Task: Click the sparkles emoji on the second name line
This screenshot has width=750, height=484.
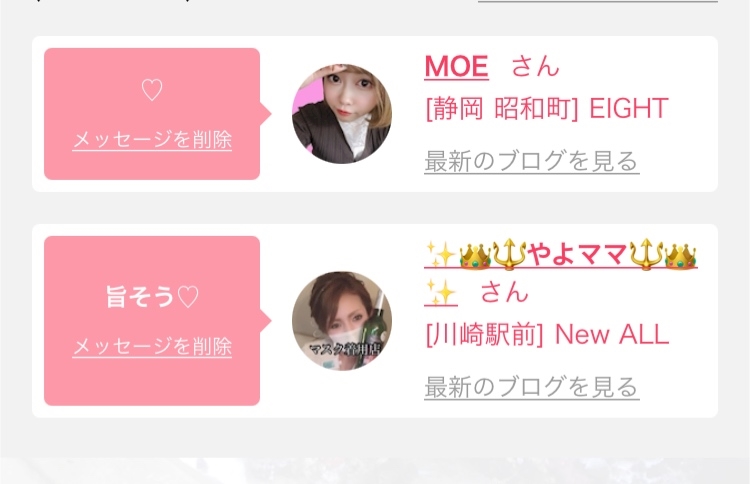Action: (441, 293)
